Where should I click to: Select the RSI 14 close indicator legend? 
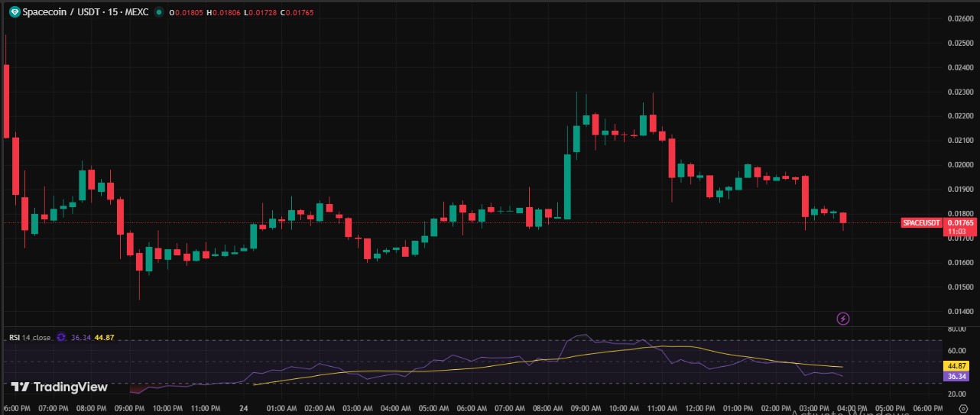click(x=30, y=337)
